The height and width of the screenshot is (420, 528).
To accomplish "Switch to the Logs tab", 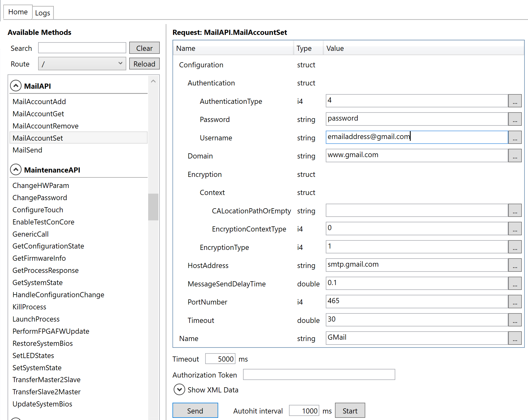I will 42,13.
